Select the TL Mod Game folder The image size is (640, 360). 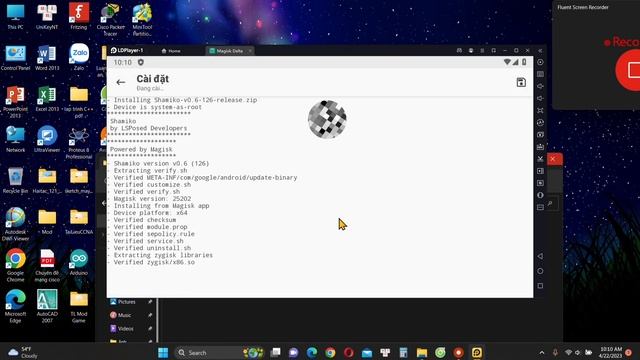point(79,306)
